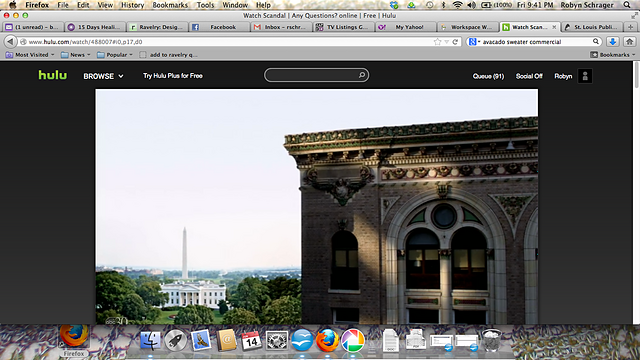Open the Queue (91) link

488,76
